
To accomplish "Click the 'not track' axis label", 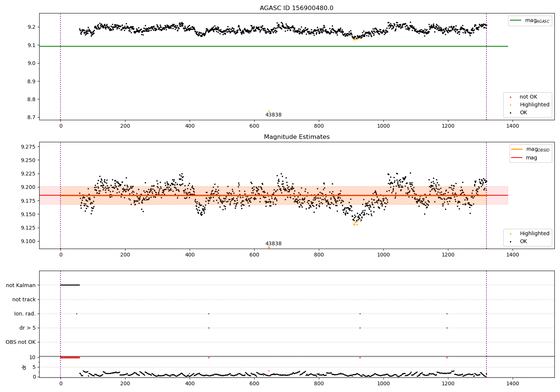I will [24, 299].
